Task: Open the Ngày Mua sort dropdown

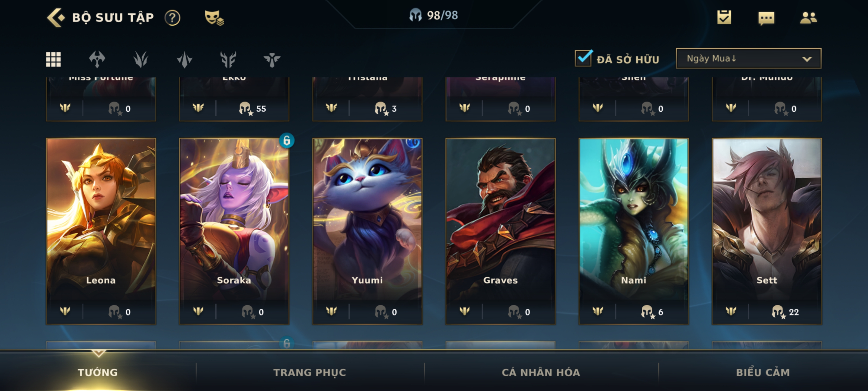Action: click(748, 58)
